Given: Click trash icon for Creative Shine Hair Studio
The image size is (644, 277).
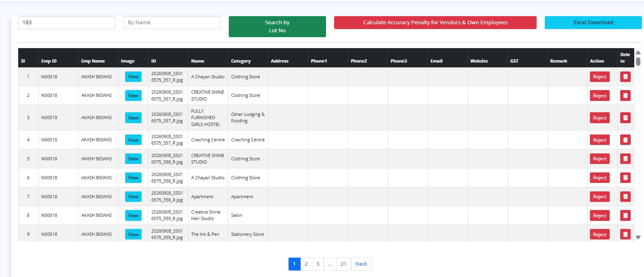Looking at the screenshot, I should (x=625, y=216).
